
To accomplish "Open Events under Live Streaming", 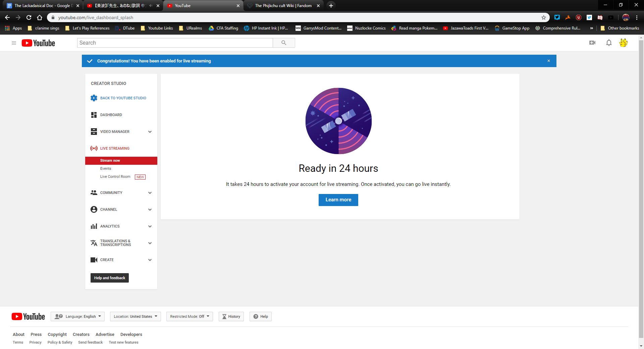I will coord(106,168).
